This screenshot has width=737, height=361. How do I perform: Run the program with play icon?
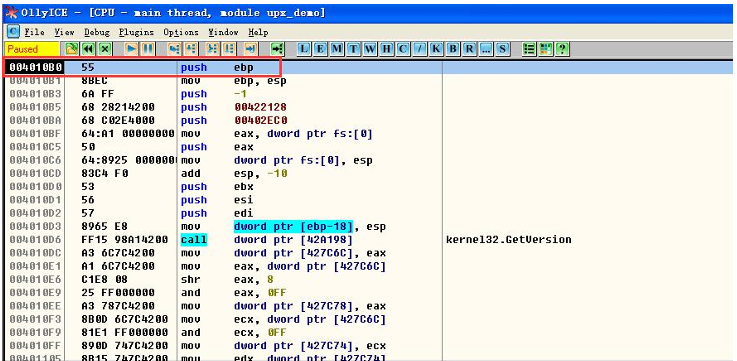pos(132,49)
